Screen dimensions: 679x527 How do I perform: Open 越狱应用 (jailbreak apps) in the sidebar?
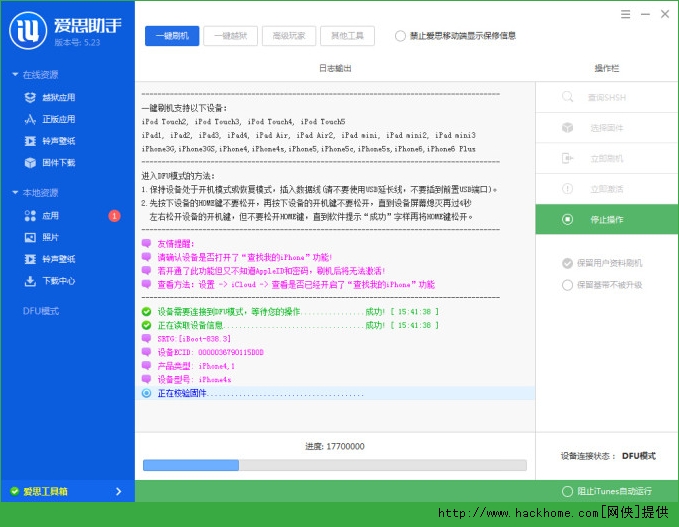[58, 97]
